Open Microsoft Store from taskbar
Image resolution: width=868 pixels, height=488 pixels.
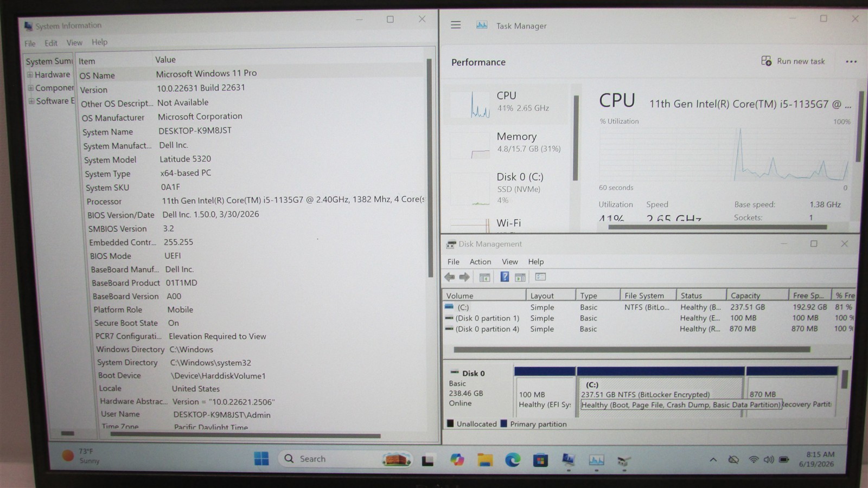tap(540, 460)
